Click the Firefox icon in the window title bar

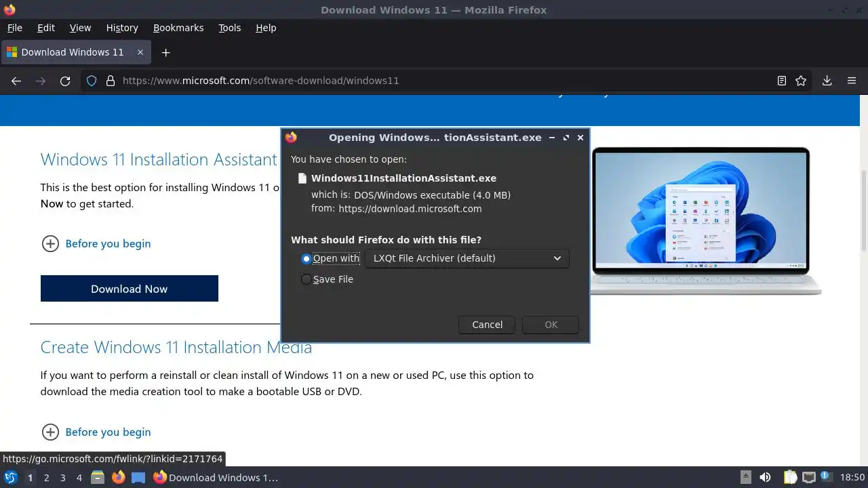click(9, 9)
